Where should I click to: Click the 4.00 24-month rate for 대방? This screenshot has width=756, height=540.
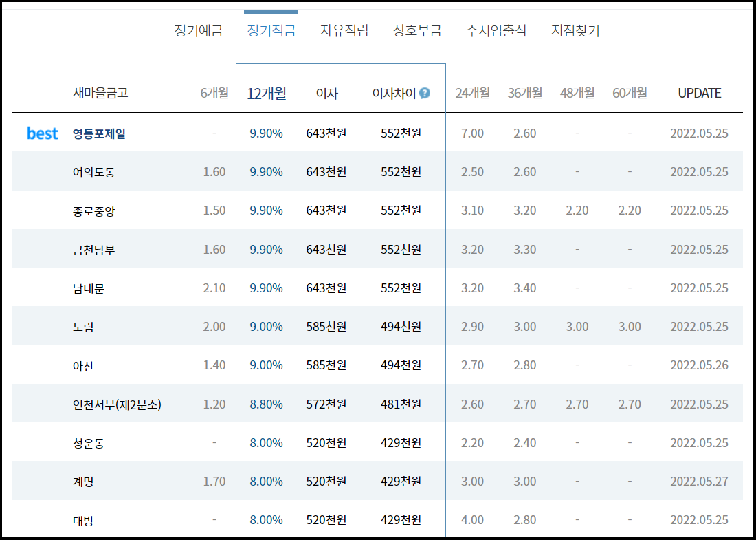point(473,521)
